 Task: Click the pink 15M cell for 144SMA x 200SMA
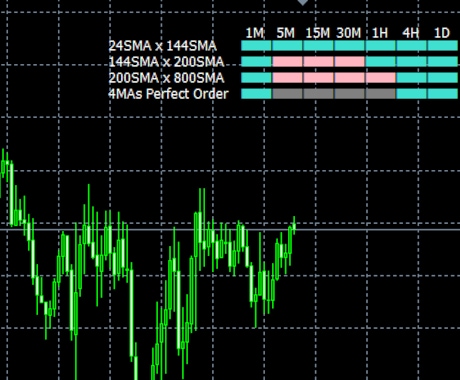click(x=318, y=62)
